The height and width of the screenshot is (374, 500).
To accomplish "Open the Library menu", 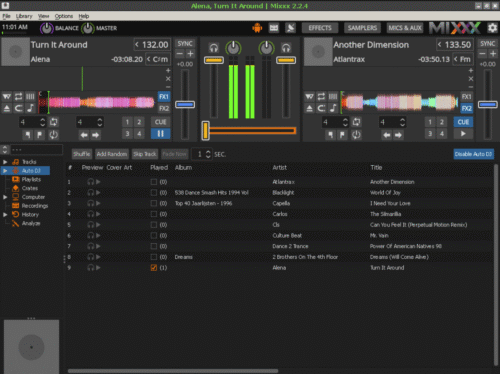I will [24, 16].
